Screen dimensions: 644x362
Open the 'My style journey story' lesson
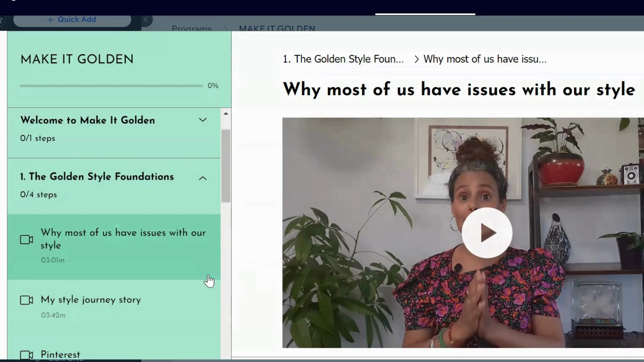pyautogui.click(x=114, y=307)
